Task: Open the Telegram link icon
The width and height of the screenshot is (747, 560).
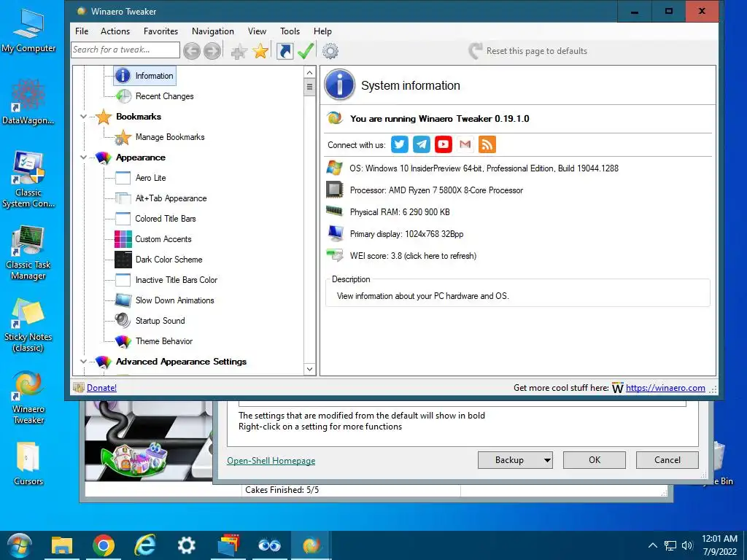Action: [422, 144]
